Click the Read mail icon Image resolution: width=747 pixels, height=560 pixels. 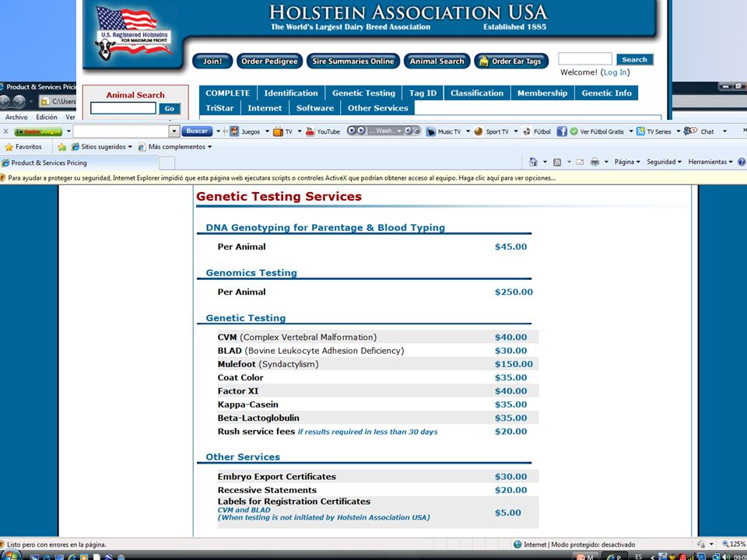coord(580,162)
